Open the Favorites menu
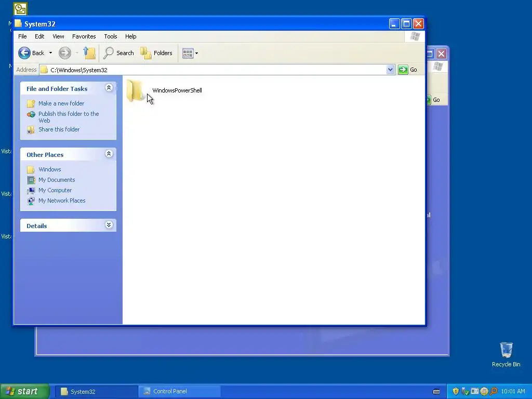 [x=84, y=36]
